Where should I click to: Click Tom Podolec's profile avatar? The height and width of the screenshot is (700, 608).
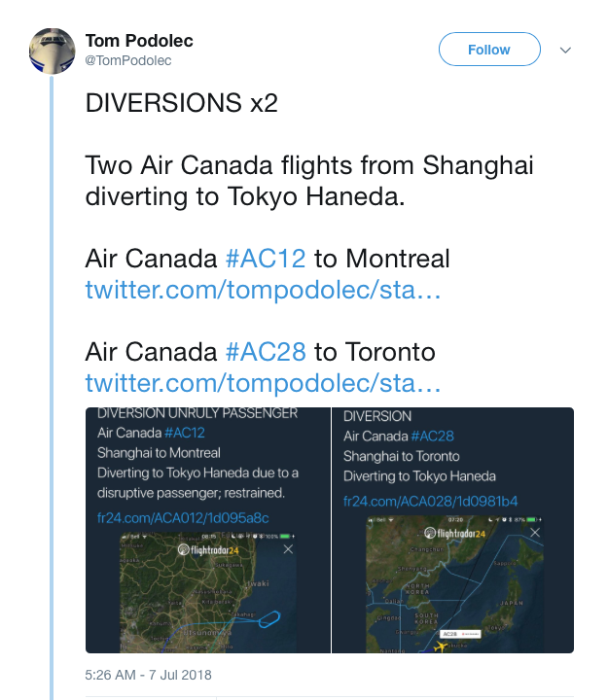tap(53, 51)
